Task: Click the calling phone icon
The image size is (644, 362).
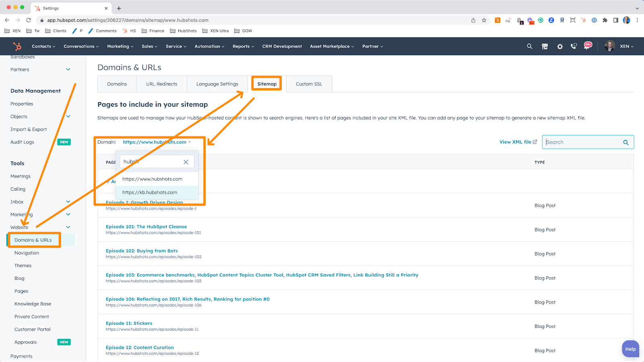Action: point(574,46)
